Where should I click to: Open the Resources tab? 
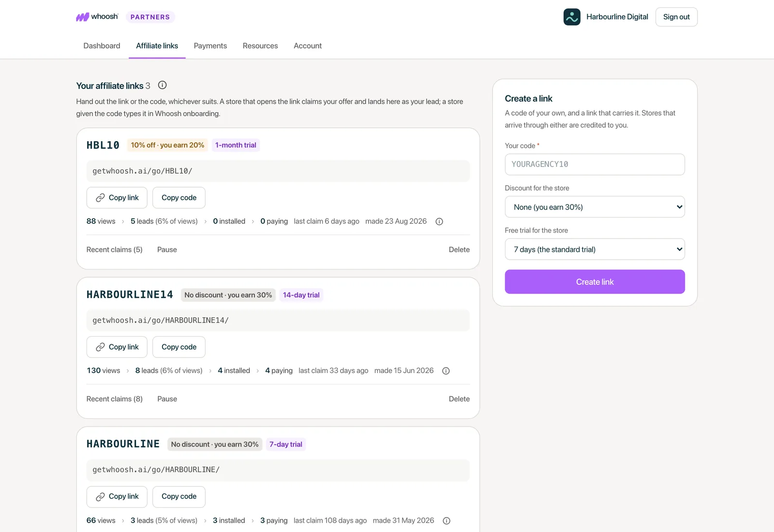260,46
